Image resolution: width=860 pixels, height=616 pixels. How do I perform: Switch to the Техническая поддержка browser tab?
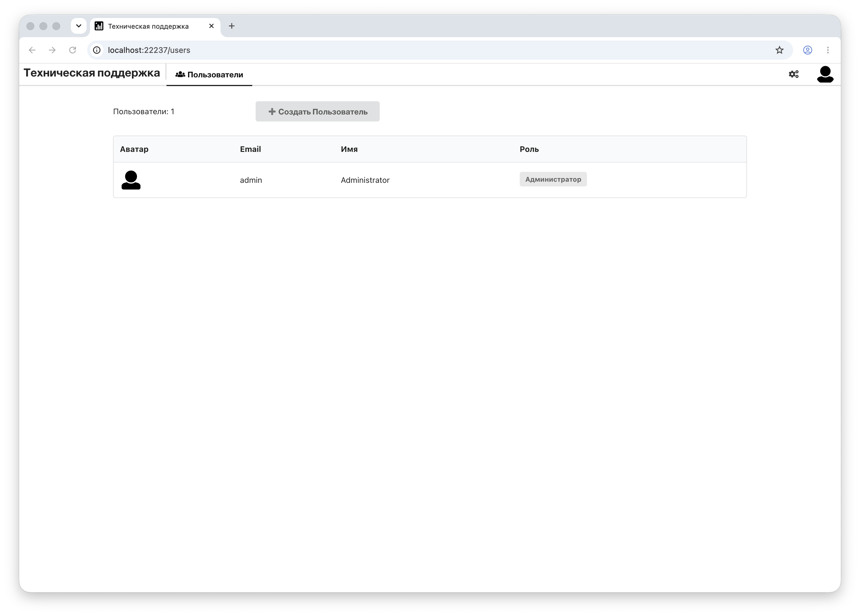pos(155,26)
